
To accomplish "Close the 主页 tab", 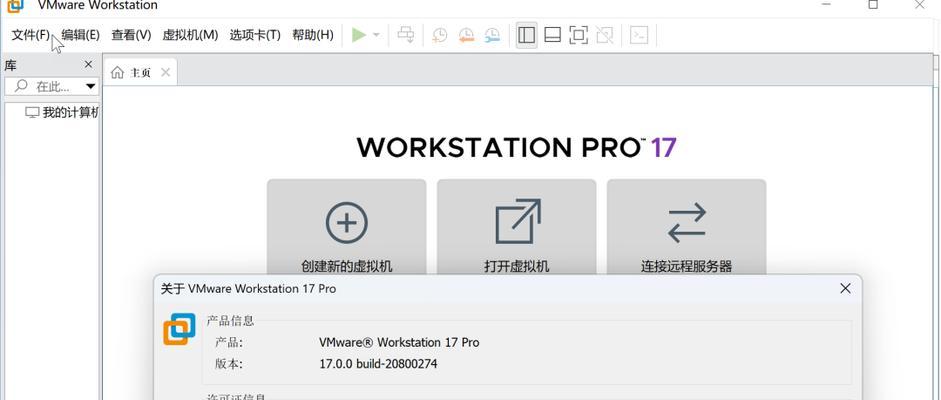I will 166,73.
